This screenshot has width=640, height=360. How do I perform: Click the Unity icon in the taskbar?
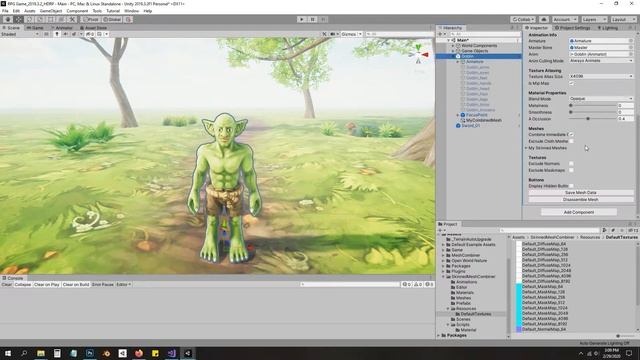188,353
